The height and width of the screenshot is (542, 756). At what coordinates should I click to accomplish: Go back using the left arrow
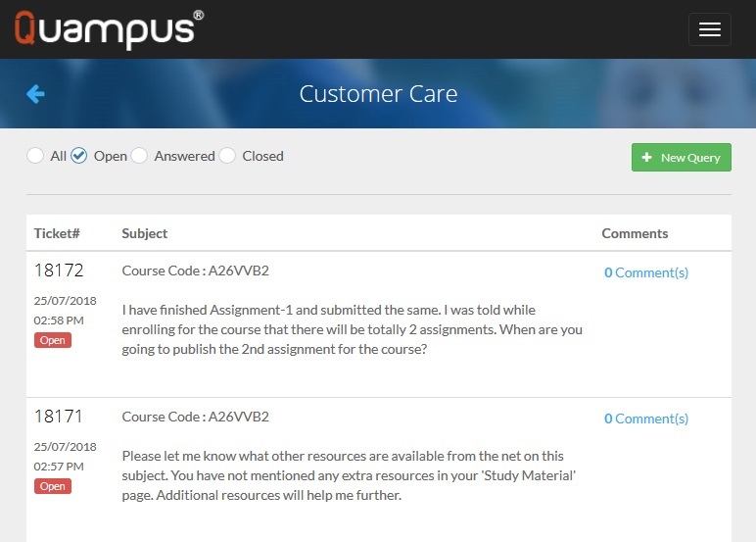pos(35,94)
